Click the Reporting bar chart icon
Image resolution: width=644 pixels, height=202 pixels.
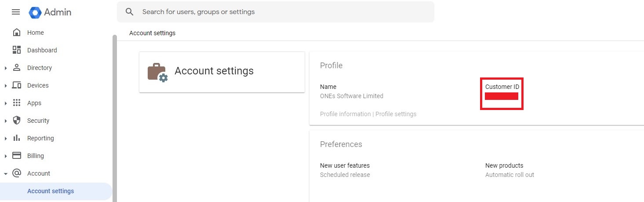click(17, 138)
